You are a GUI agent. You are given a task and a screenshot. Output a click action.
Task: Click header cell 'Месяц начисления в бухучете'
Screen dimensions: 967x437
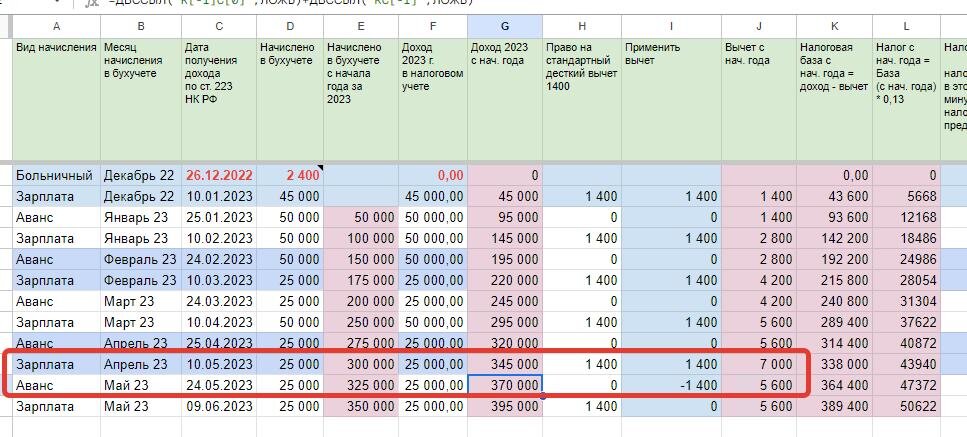tap(141, 99)
